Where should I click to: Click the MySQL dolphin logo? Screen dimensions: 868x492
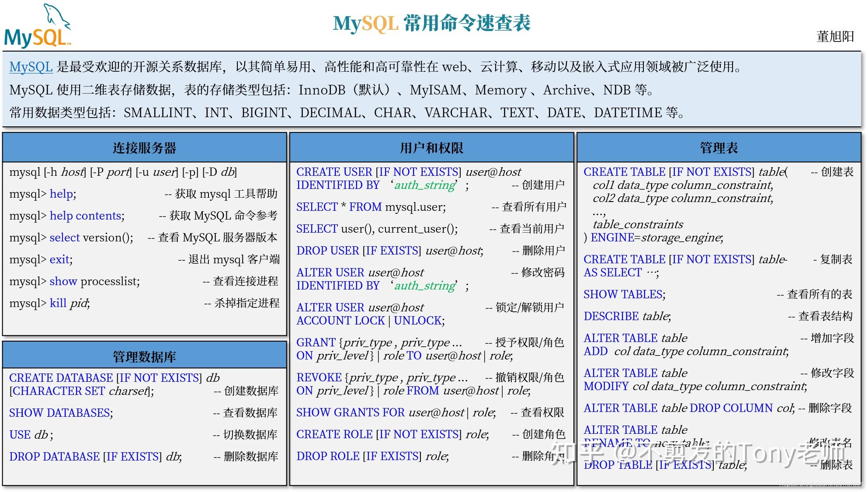(x=38, y=26)
